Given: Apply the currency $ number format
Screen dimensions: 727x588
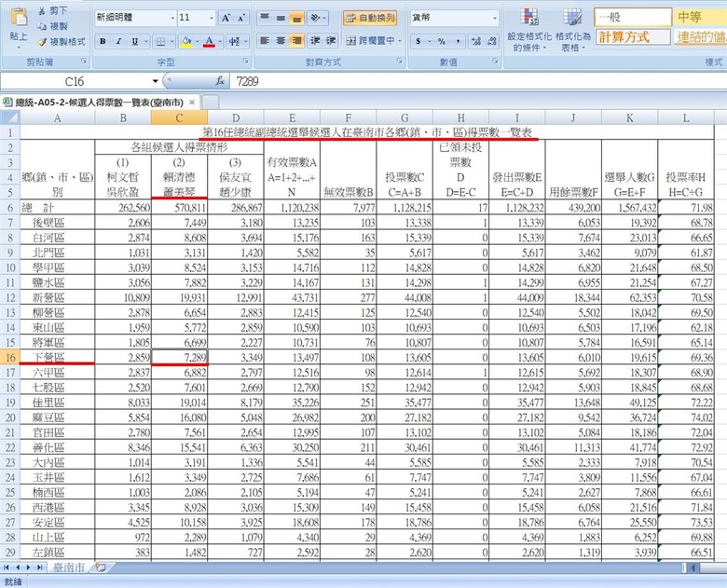Looking at the screenshot, I should point(418,41).
